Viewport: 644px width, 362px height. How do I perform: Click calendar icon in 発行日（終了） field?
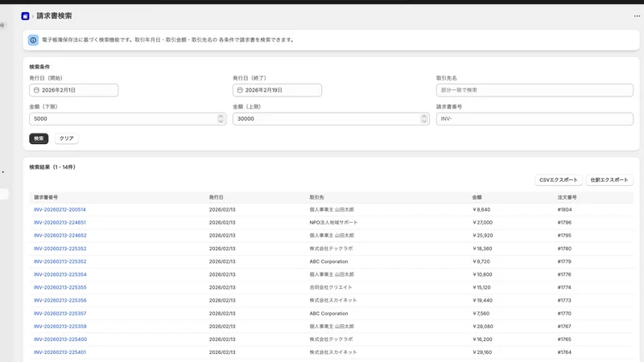point(240,90)
